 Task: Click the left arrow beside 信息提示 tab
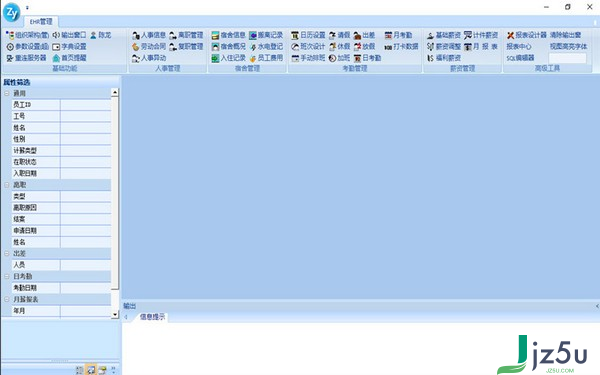tap(126, 317)
